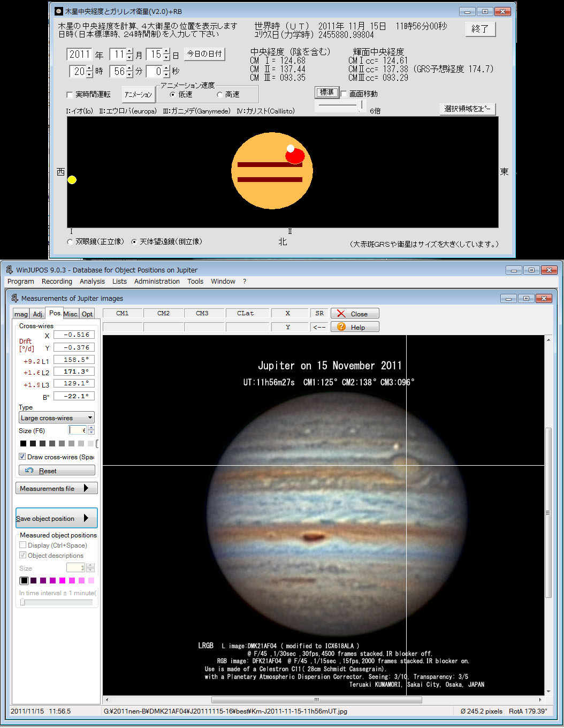Click the red X Close button
Viewport: 564px width, 728px height.
tap(354, 314)
